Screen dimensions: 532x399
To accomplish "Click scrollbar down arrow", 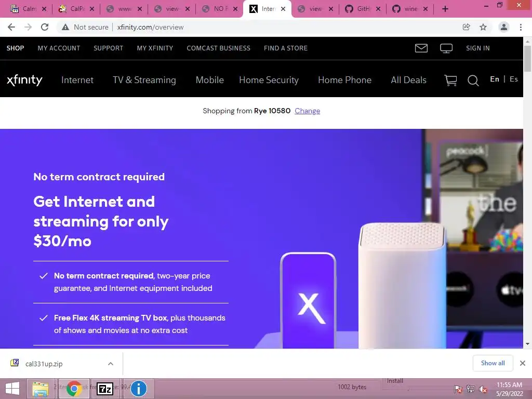I will coord(527,344).
